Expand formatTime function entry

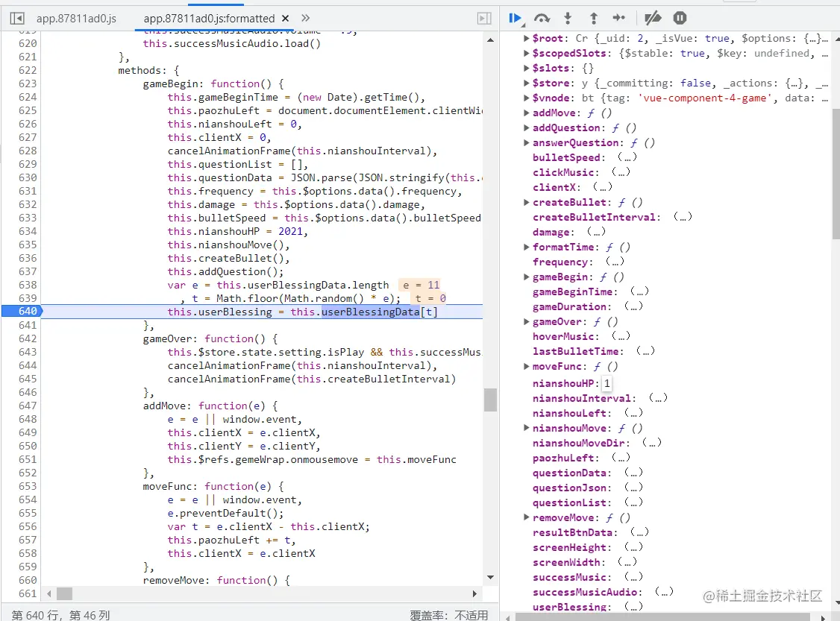pyautogui.click(x=527, y=247)
